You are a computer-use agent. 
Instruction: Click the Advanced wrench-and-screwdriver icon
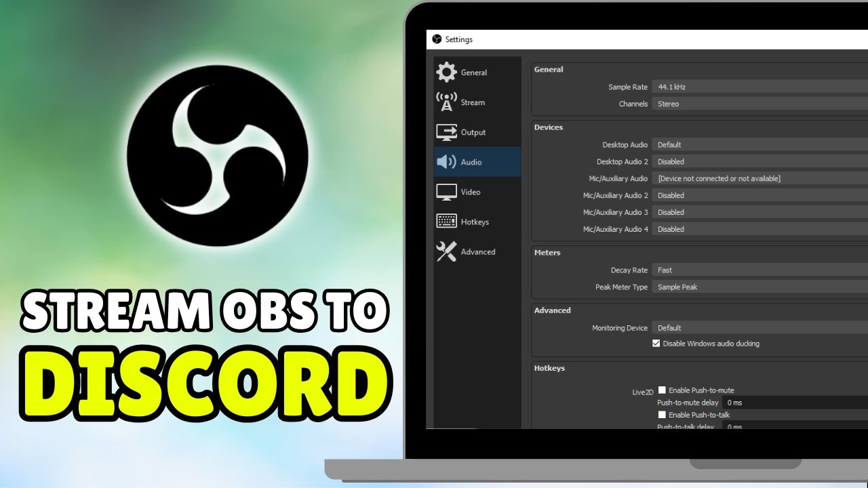click(x=446, y=251)
